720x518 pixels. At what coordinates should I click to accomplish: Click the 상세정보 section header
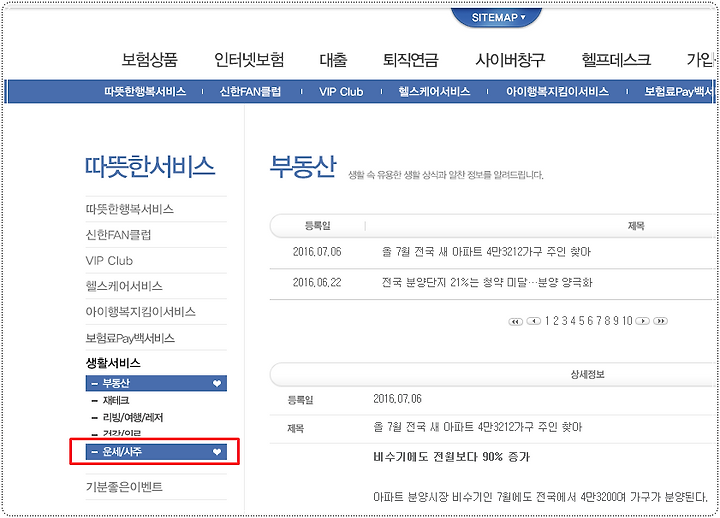tap(587, 375)
